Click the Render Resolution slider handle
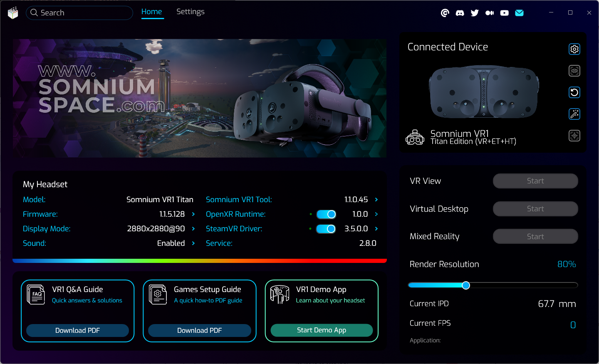Image resolution: width=599 pixels, height=364 pixels. pyautogui.click(x=466, y=285)
